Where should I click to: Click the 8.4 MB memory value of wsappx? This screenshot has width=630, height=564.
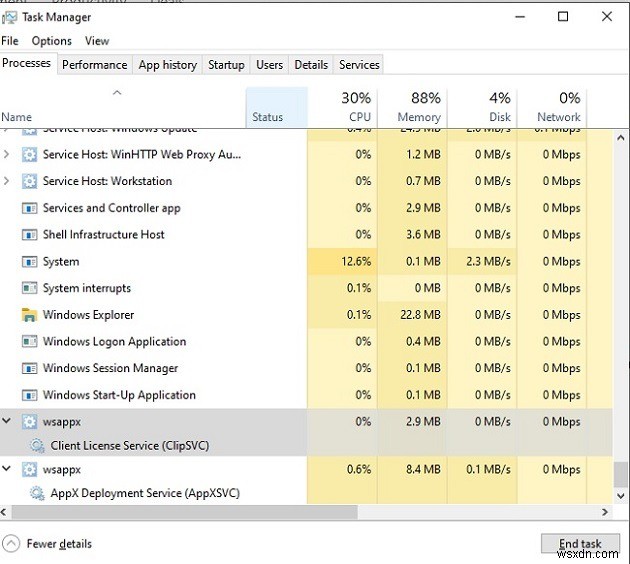click(x=423, y=470)
